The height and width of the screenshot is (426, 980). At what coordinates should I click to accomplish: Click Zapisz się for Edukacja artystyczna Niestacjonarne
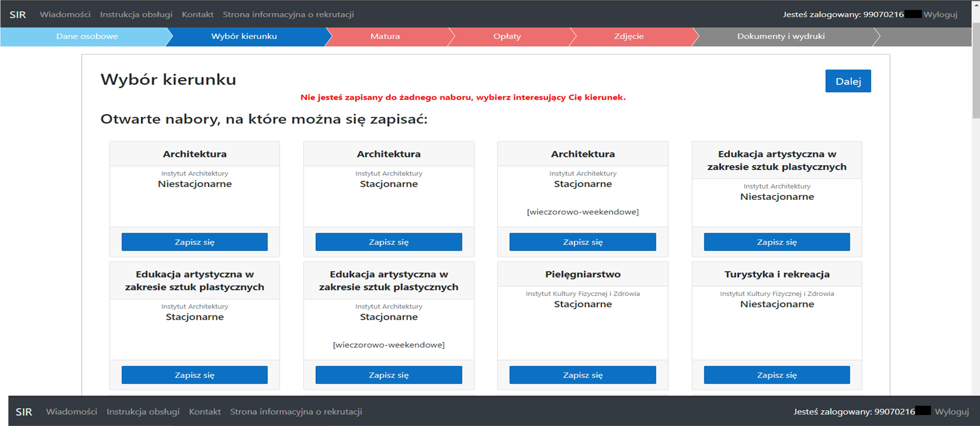[x=776, y=242]
